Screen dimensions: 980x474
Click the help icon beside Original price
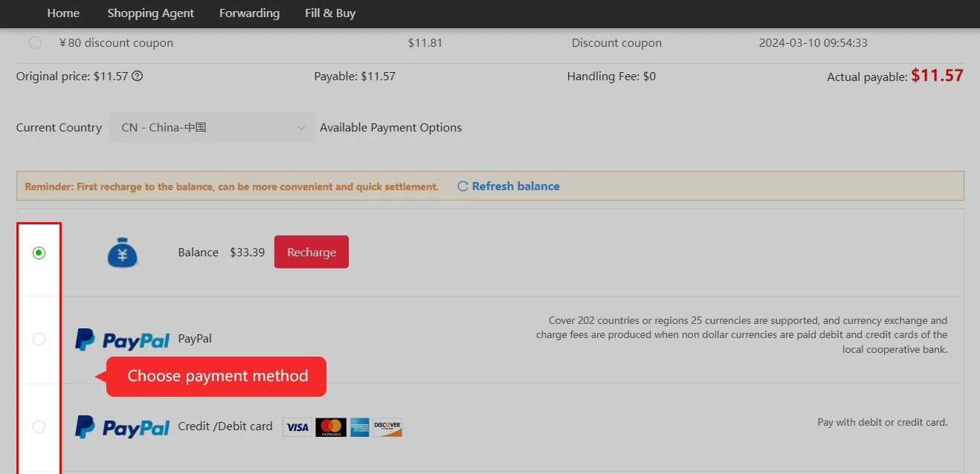tap(138, 76)
